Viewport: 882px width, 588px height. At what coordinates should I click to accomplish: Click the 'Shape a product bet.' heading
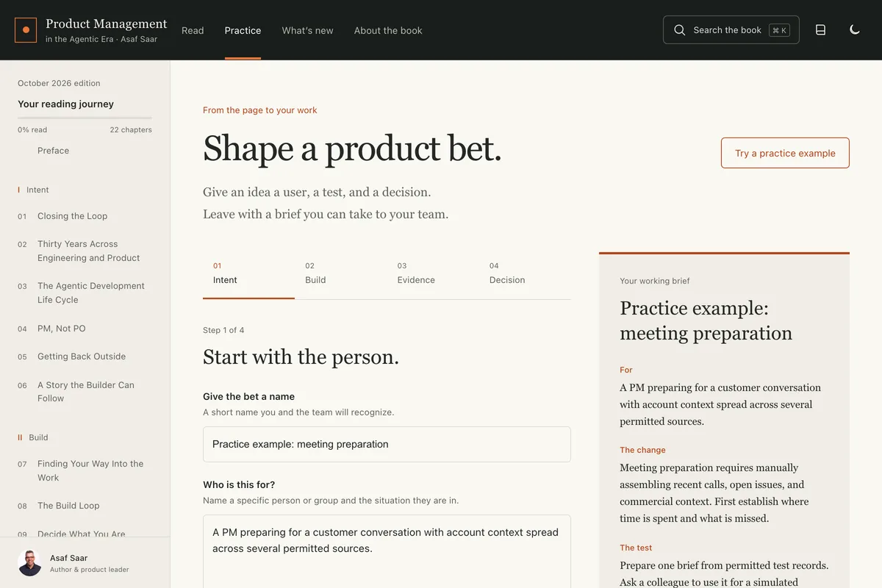[352, 148]
